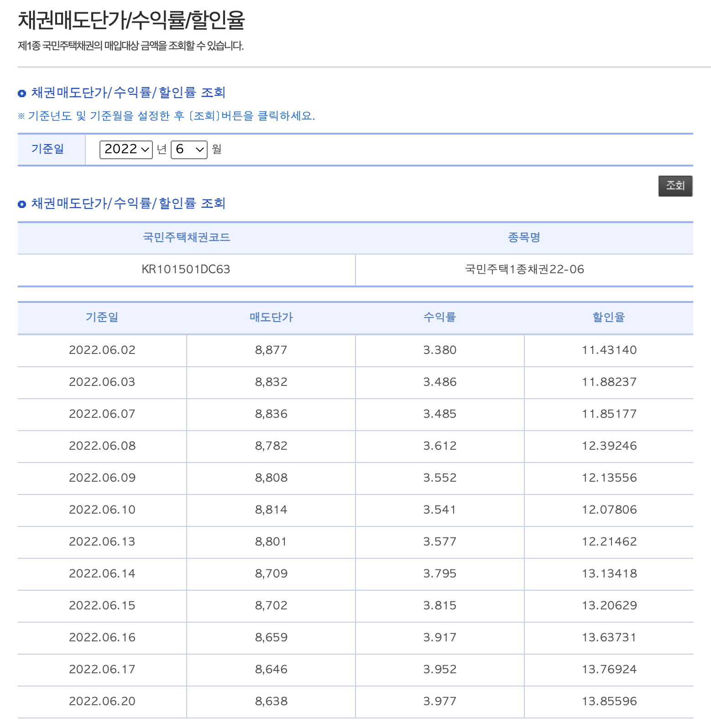Select date cell 2022.06.09
The width and height of the screenshot is (711, 728).
pos(102,478)
